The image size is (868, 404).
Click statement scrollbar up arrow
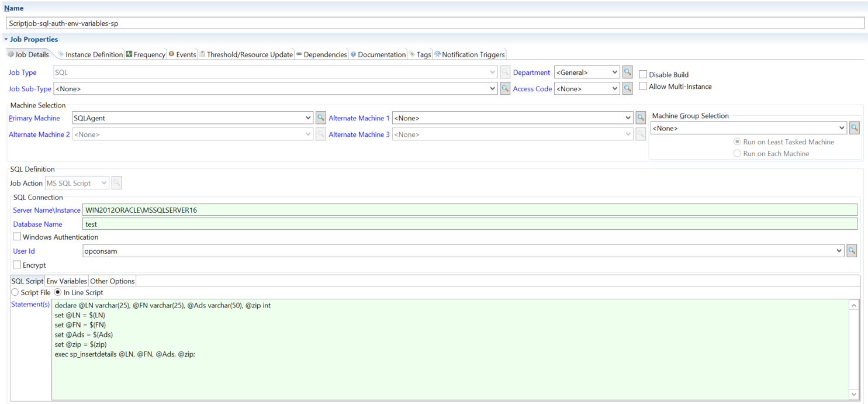click(854, 305)
